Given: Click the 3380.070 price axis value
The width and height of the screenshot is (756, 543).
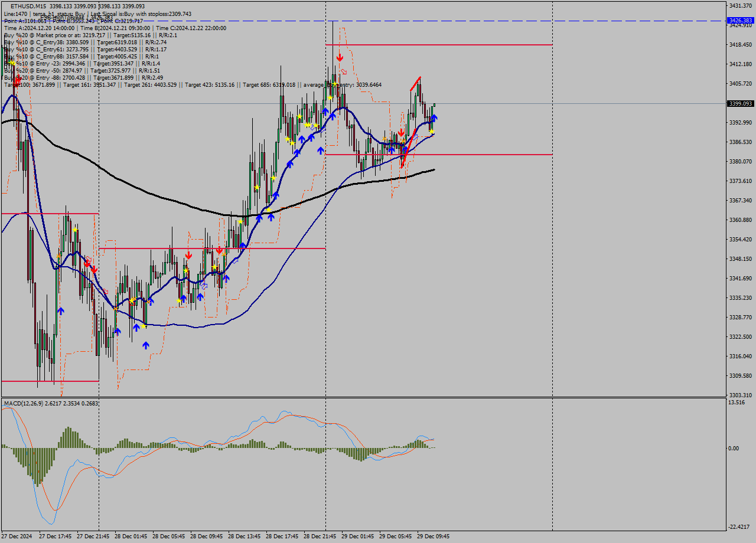Looking at the screenshot, I should [740, 161].
